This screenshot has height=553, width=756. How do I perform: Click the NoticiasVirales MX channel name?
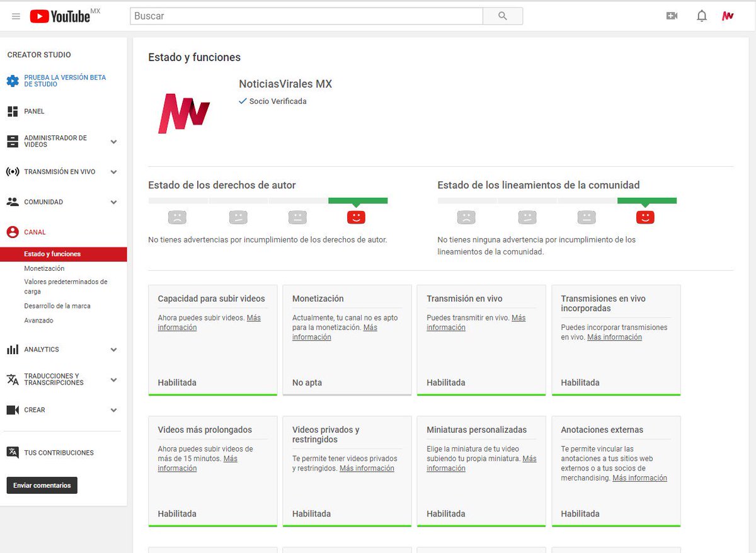point(285,84)
